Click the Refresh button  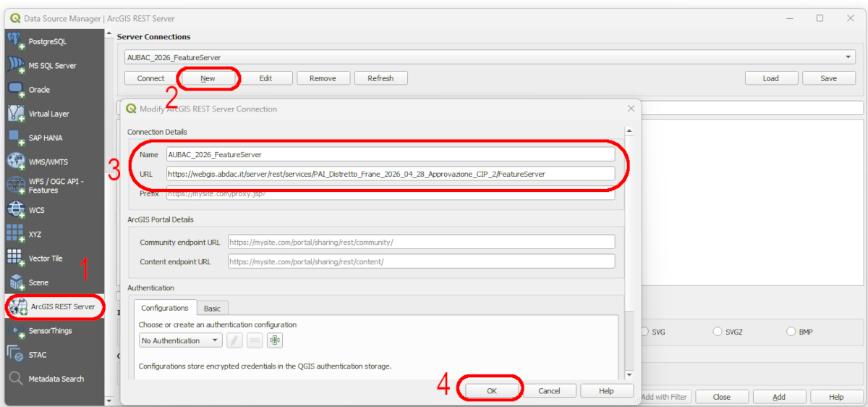[x=380, y=78]
